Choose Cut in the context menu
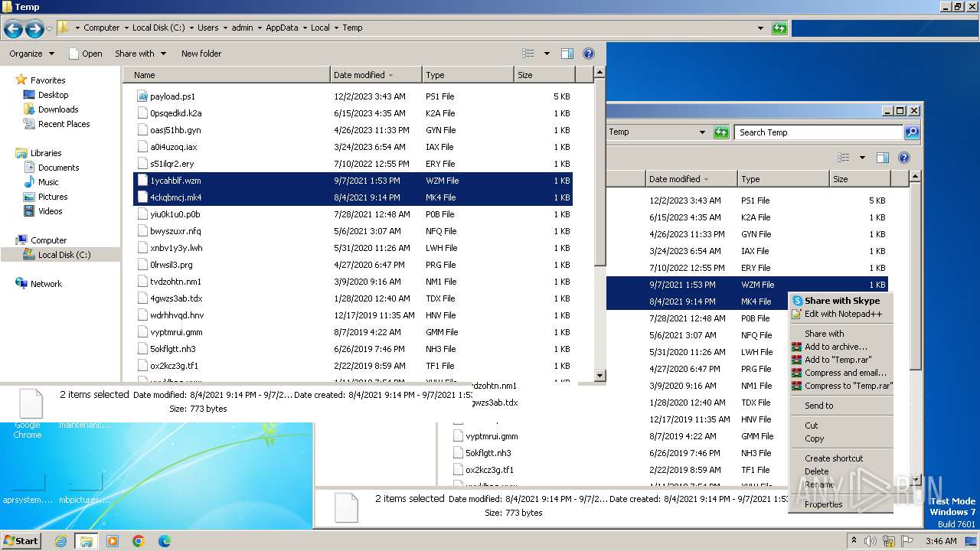The image size is (980, 551). 841,425
